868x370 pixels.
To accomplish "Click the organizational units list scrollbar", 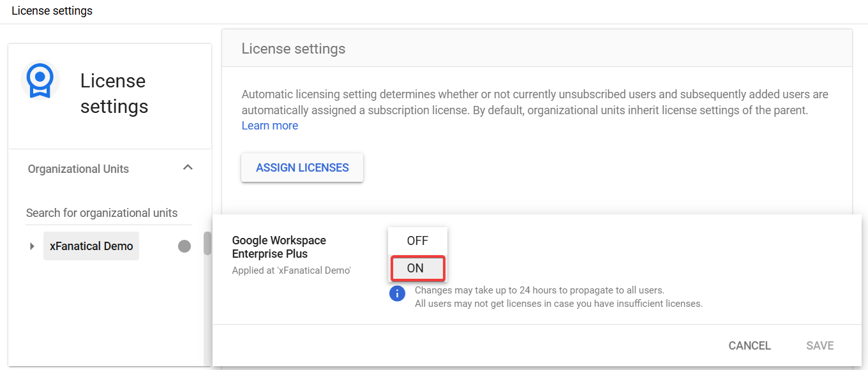I will coord(207,244).
